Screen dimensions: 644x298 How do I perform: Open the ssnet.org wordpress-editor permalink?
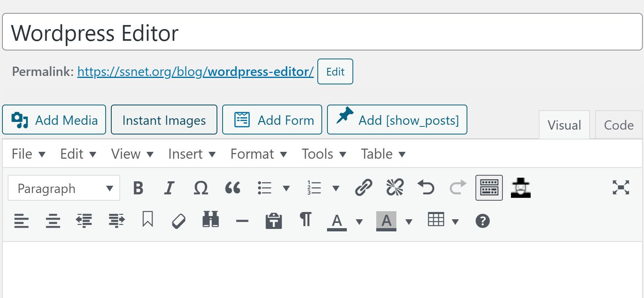pos(195,71)
